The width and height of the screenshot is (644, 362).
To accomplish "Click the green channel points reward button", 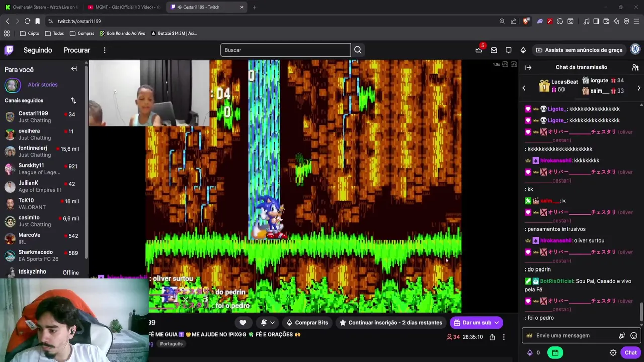I will pos(555,353).
